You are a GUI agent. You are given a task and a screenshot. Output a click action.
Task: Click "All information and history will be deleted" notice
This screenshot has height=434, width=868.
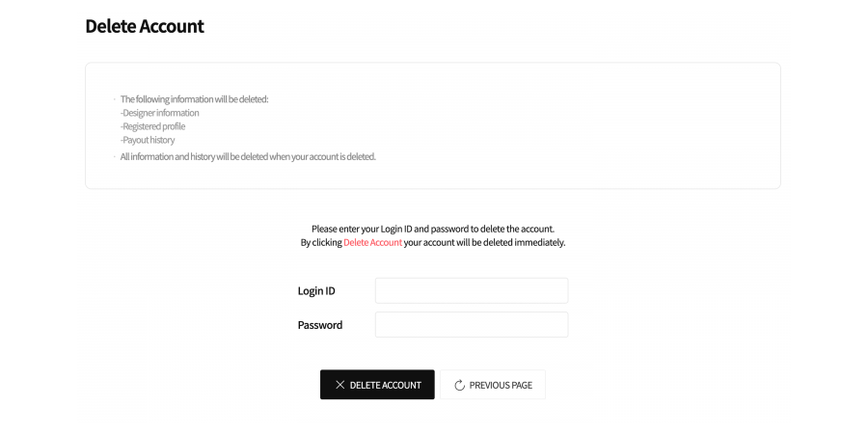tap(248, 156)
